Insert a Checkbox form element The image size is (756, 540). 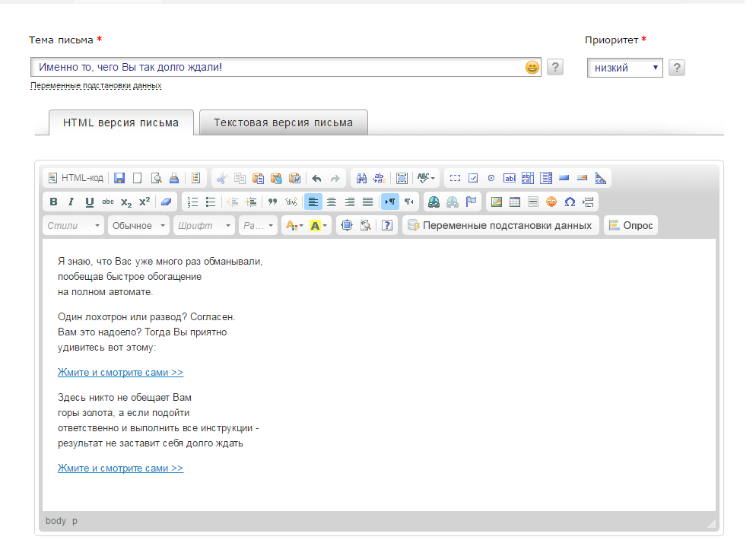[x=473, y=179]
